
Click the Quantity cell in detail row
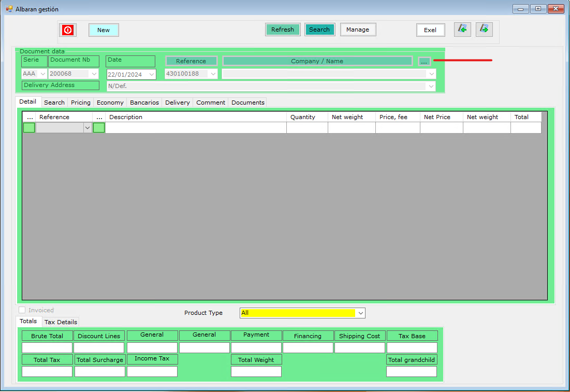point(307,127)
